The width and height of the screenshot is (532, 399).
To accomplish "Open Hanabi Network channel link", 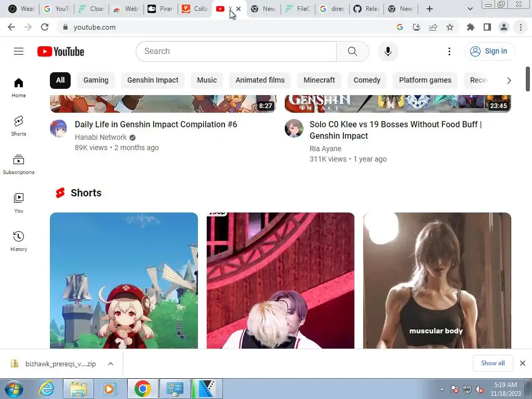I will tap(101, 137).
